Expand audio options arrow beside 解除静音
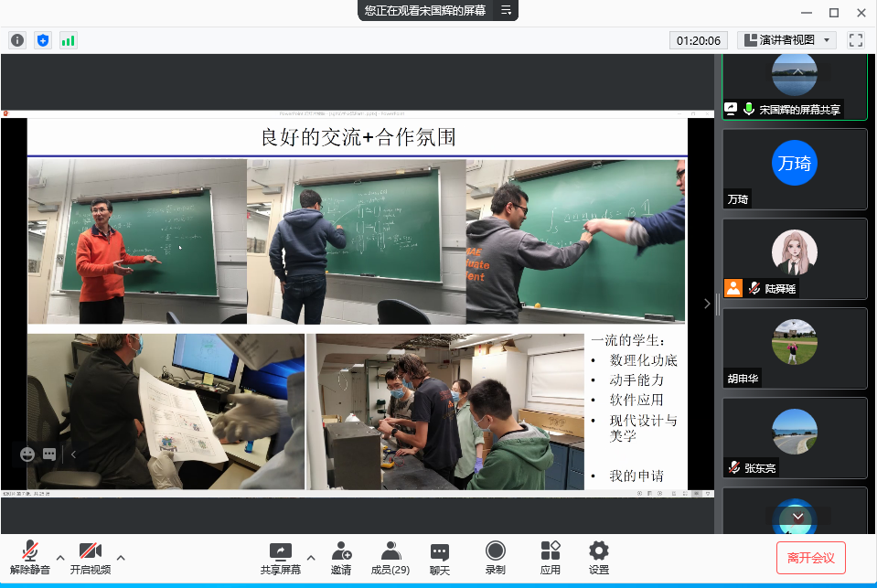The width and height of the screenshot is (877, 588). click(x=60, y=557)
